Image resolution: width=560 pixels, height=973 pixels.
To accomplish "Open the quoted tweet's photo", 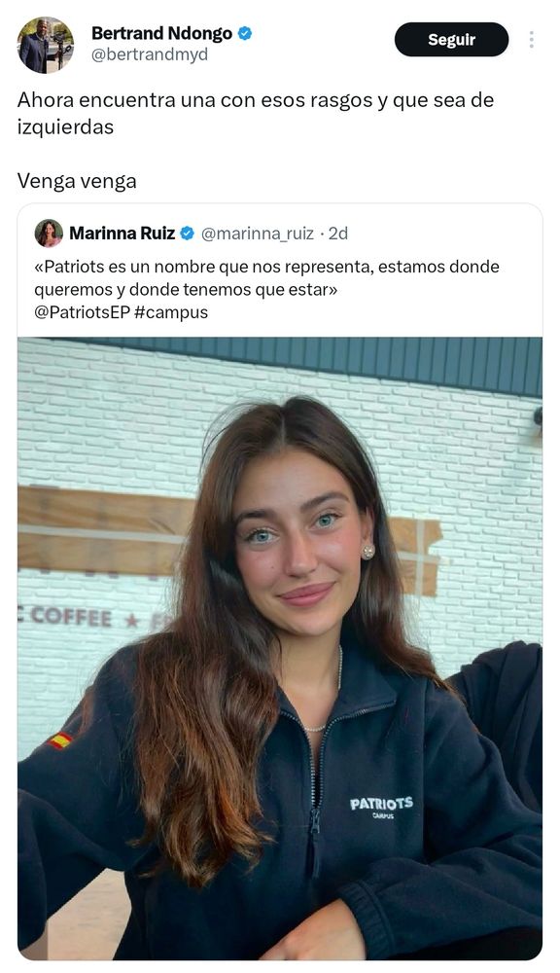I will (x=280, y=648).
